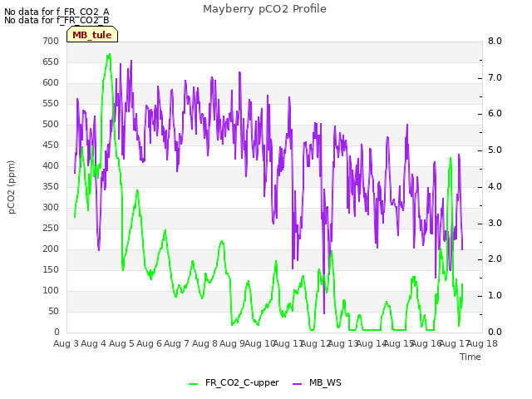
Task: Click the 400 left y-axis value
Action: pyautogui.click(x=51, y=166)
